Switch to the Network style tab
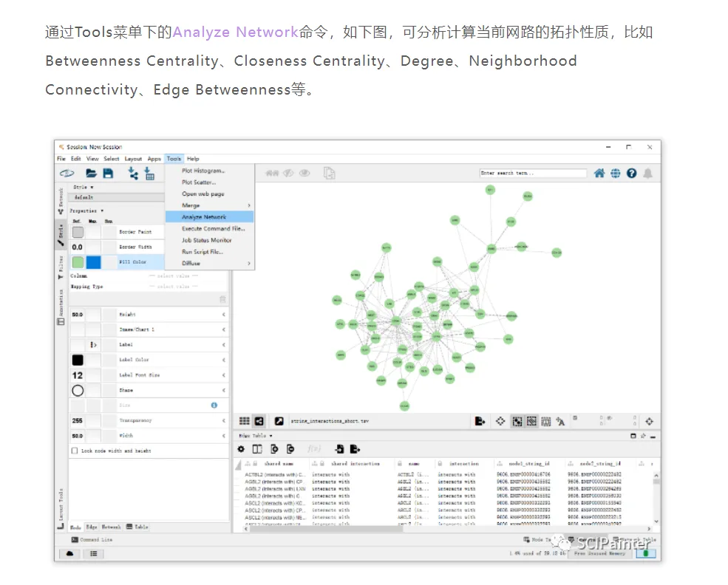The width and height of the screenshot is (728, 585). [x=112, y=527]
